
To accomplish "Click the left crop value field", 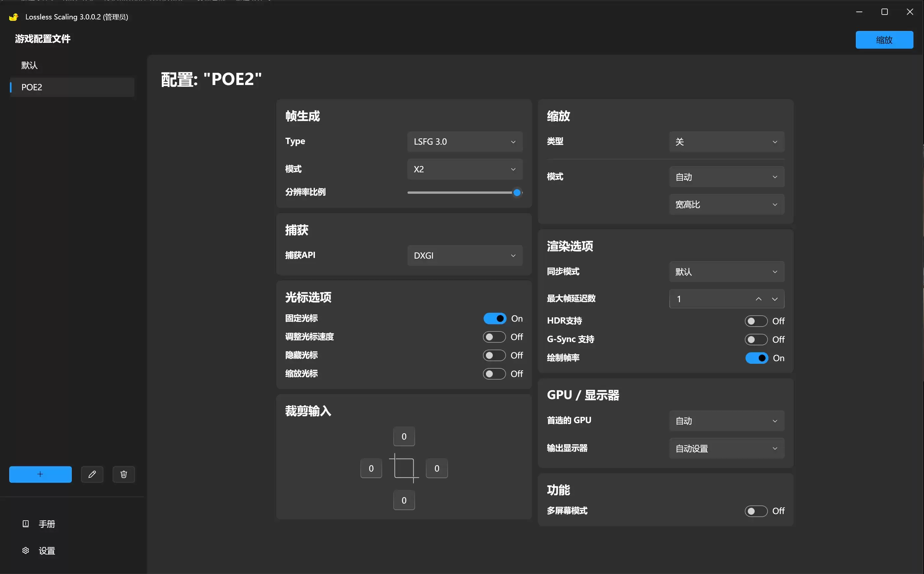I will tap(371, 469).
